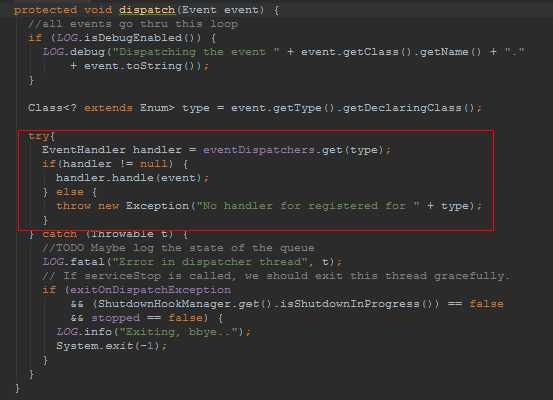Click the 'stopped' variable
553x400 pixels.
[115, 318]
